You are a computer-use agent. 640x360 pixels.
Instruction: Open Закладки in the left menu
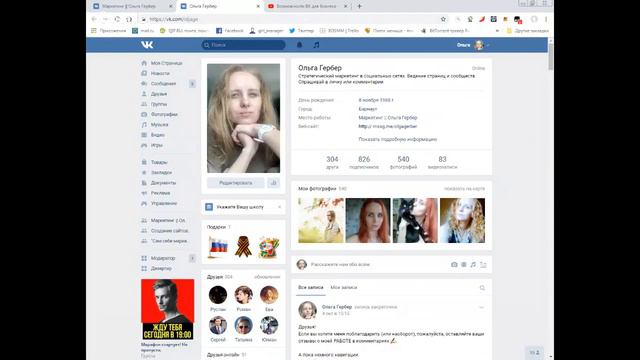tap(161, 172)
